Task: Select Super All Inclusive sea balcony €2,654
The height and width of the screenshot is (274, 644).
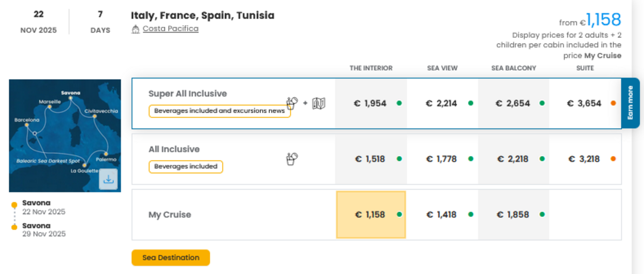Action: coord(513,103)
